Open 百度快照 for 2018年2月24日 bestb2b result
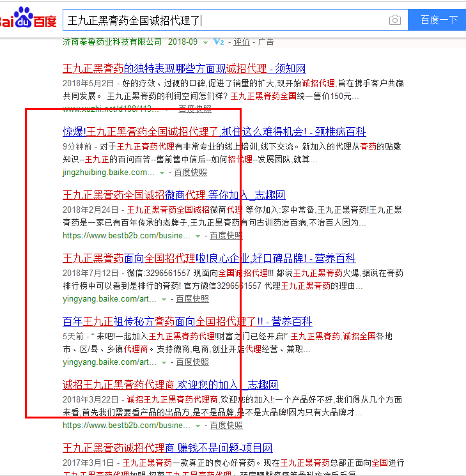The image size is (466, 476). [x=226, y=236]
